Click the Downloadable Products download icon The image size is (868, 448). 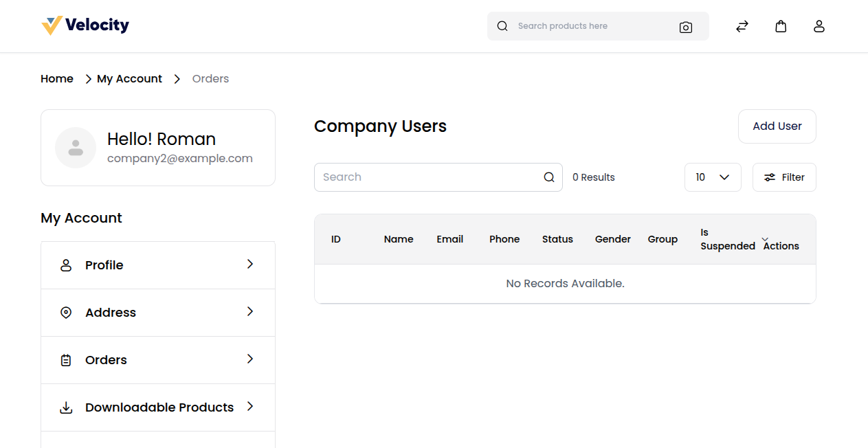[x=66, y=407]
